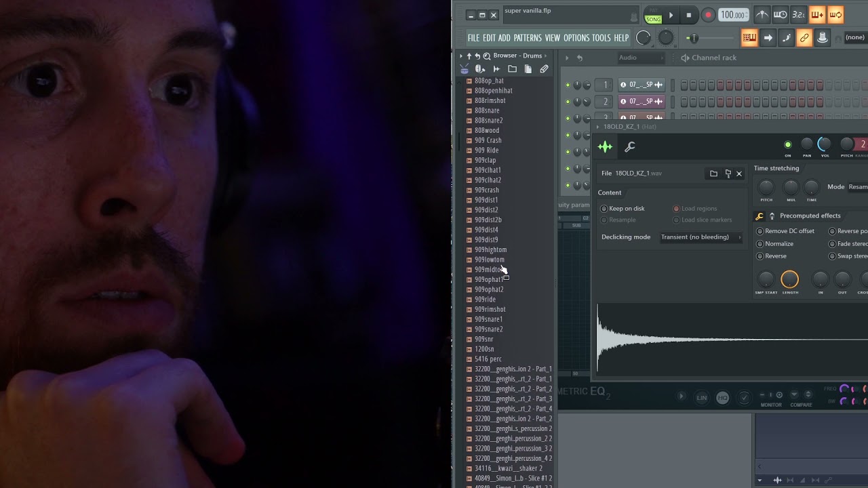Viewport: 868px width, 488px height.
Task: Open the EDIT menu
Action: (489, 38)
